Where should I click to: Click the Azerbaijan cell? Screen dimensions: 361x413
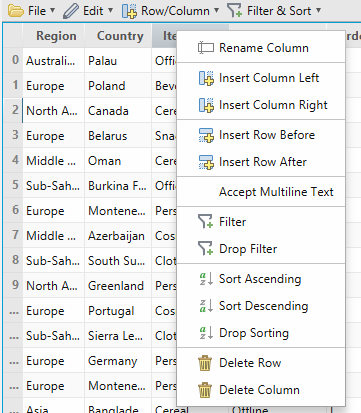118,236
